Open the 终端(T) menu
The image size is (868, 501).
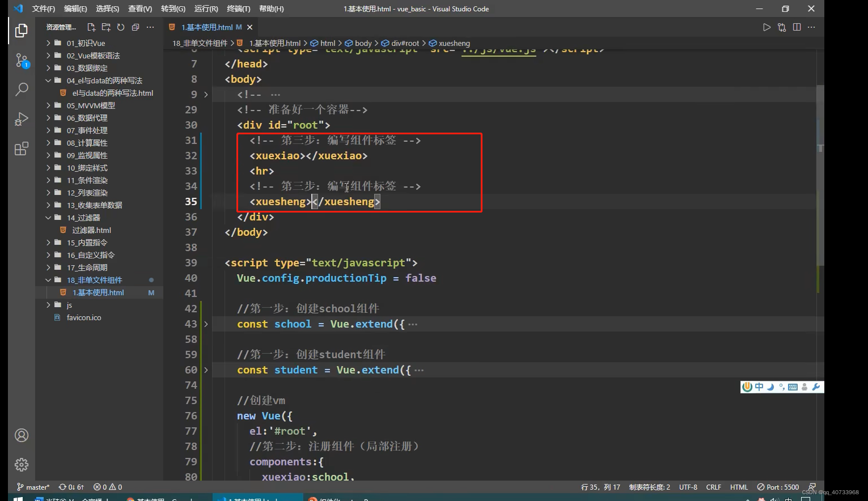click(x=238, y=9)
